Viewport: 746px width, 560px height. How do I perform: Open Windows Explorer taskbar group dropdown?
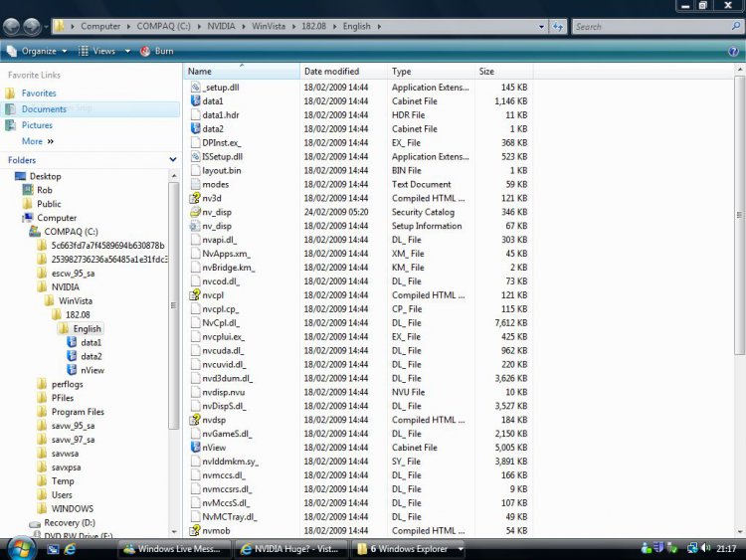pos(461,549)
